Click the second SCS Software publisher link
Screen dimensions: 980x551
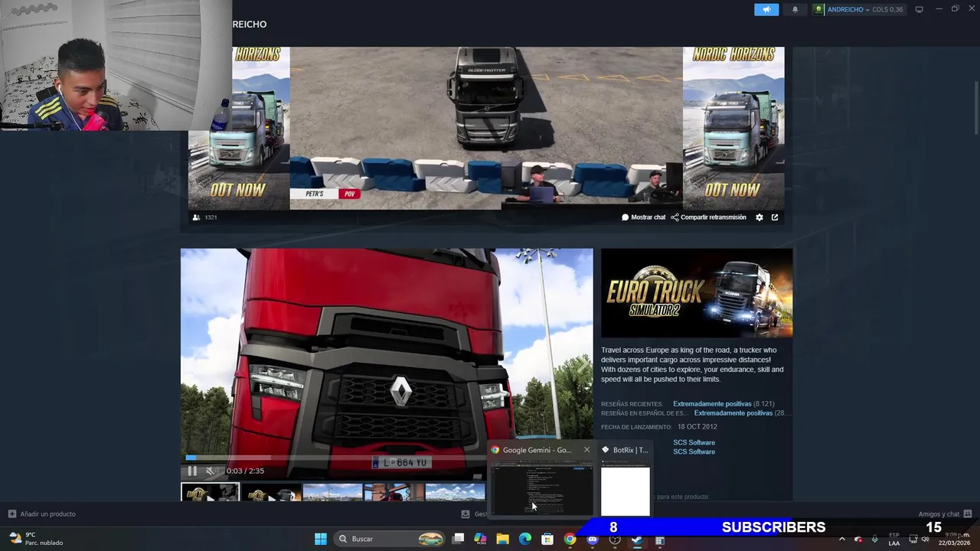pos(694,452)
